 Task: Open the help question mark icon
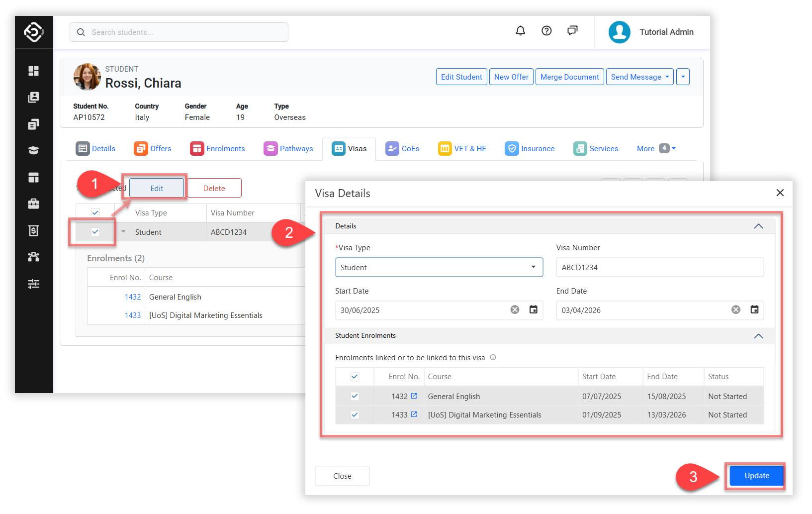click(x=546, y=31)
